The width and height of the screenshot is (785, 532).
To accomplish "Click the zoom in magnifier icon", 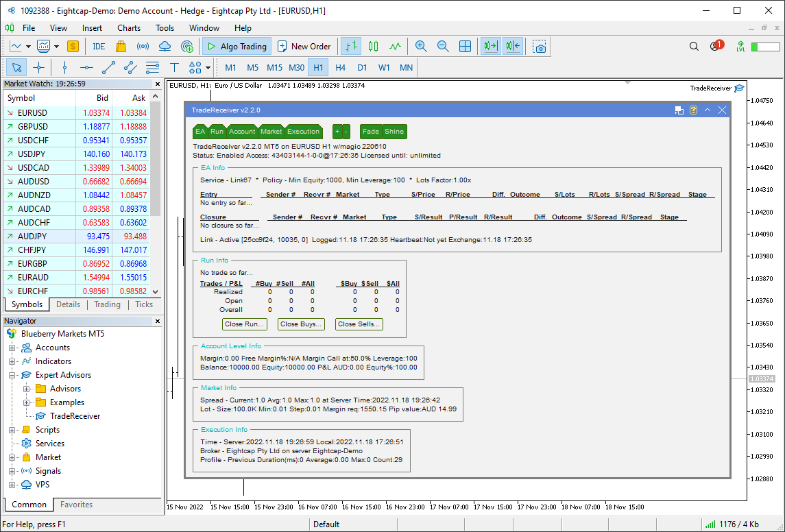I will [x=421, y=47].
